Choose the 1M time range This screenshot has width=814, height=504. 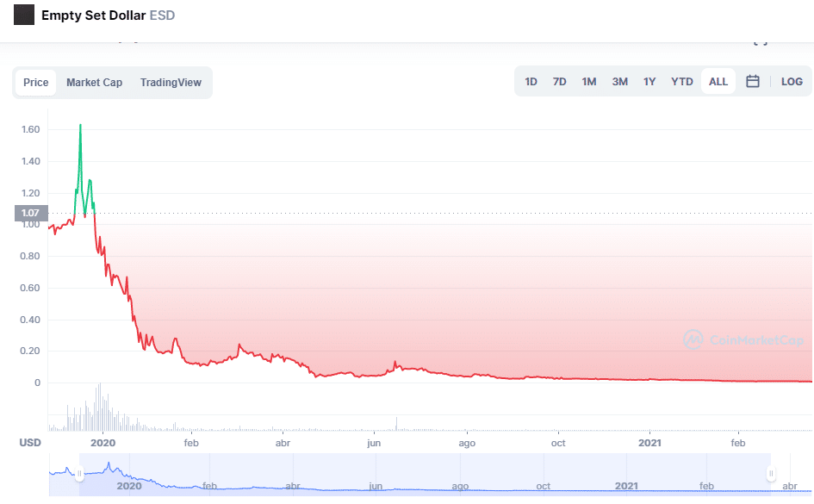point(589,82)
